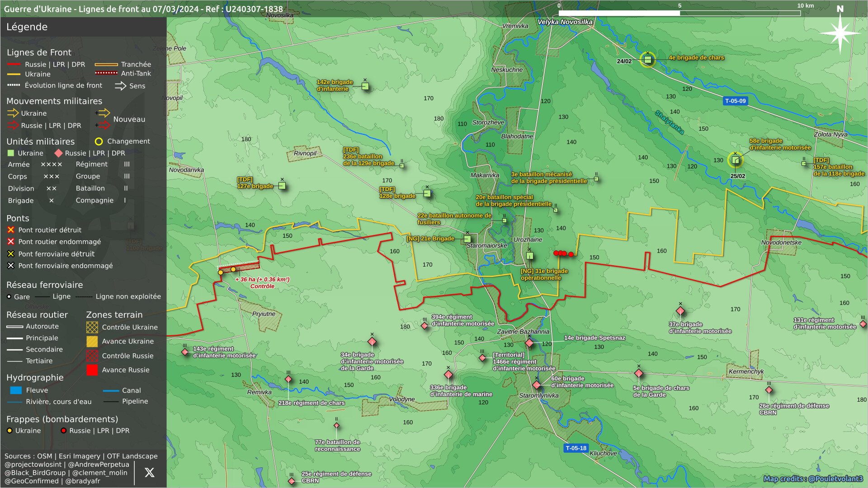
Task: Select the 58e brigade d'infanterie motorisée marker
Action: (736, 160)
